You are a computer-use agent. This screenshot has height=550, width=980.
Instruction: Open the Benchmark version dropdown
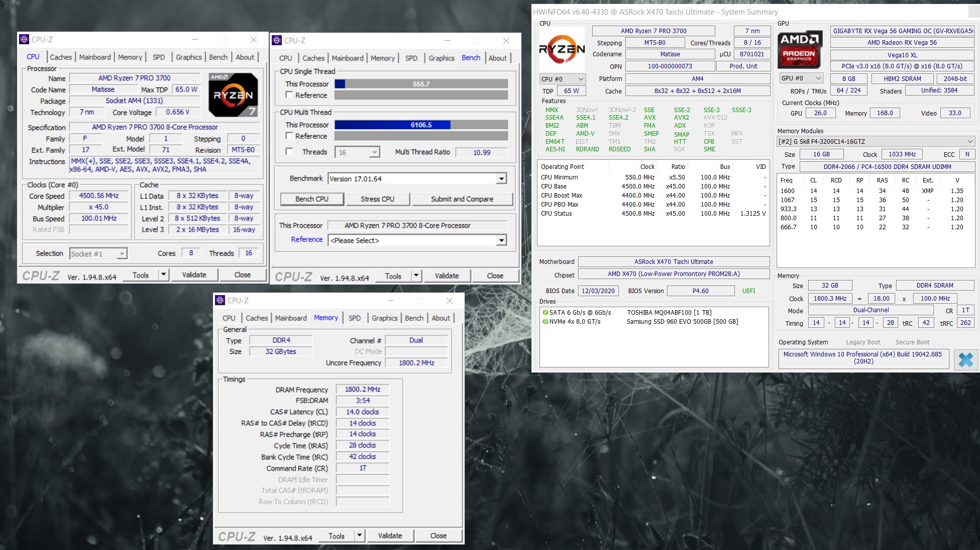[x=501, y=179]
